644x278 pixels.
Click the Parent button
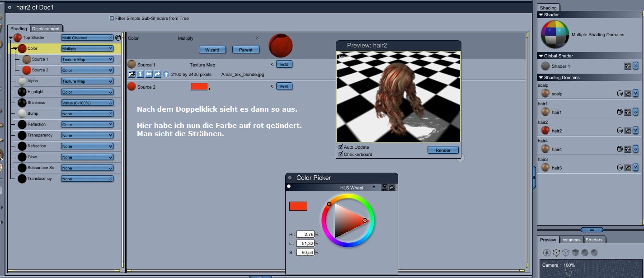point(246,50)
